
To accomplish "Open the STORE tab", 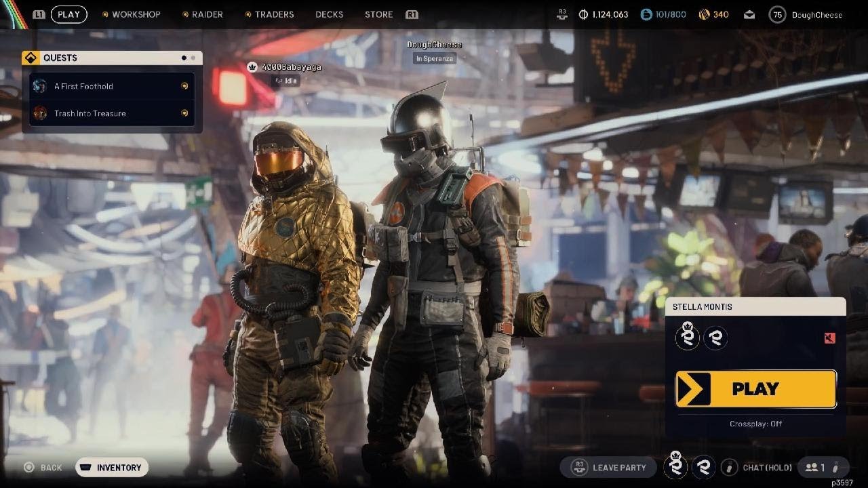I will [378, 14].
